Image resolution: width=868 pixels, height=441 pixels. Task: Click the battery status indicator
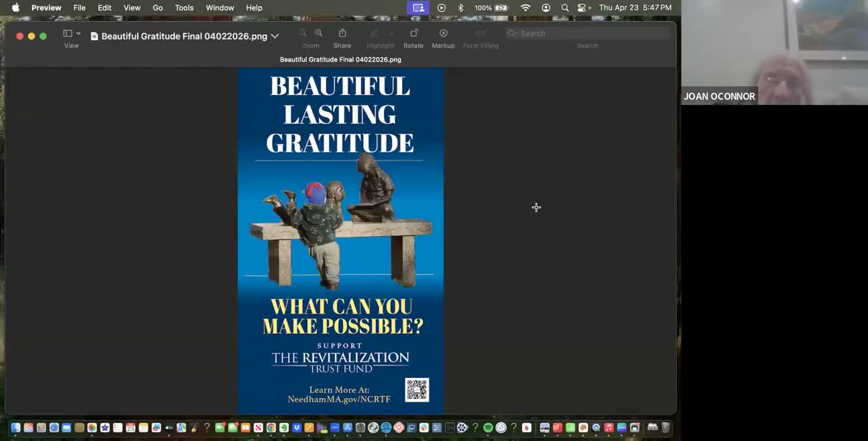(492, 7)
